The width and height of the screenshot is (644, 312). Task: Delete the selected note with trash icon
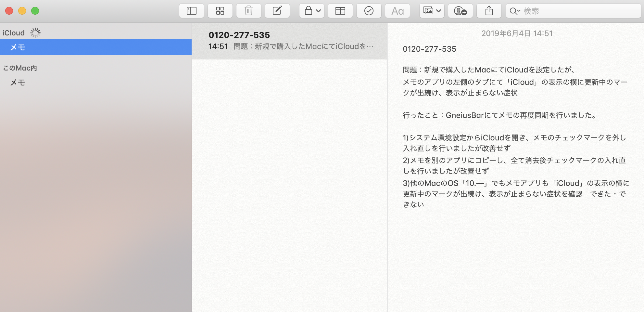tap(249, 11)
